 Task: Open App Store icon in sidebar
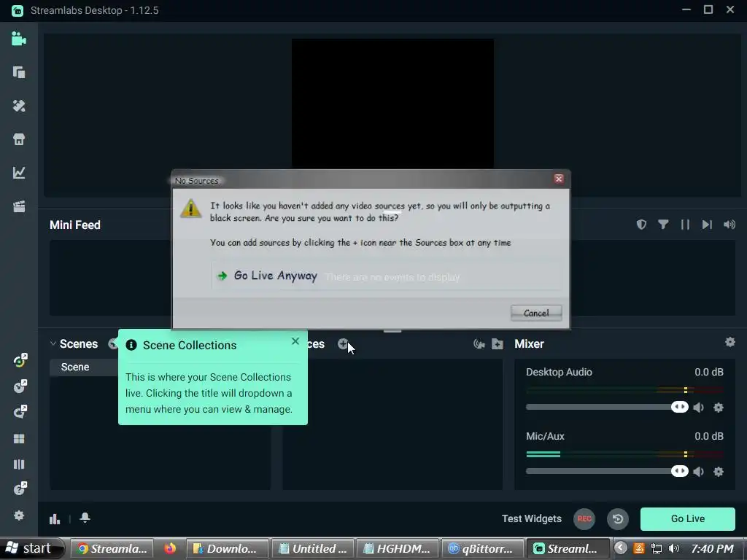coord(18,139)
